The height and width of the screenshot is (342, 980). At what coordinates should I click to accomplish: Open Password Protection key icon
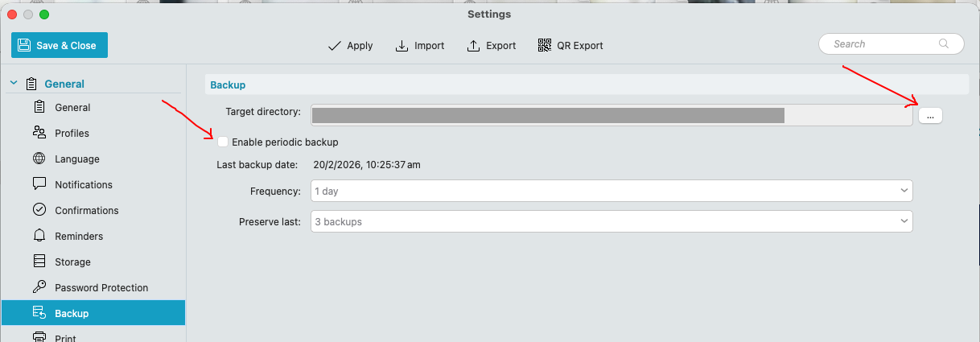39,287
